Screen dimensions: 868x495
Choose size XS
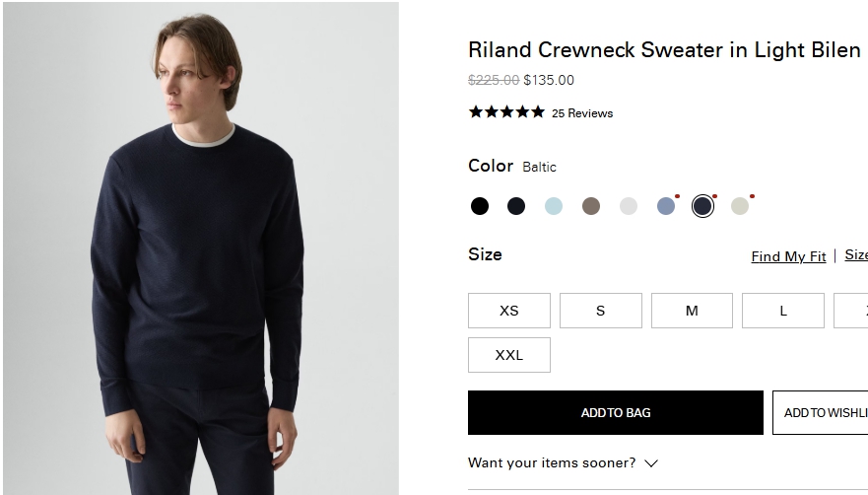(509, 311)
